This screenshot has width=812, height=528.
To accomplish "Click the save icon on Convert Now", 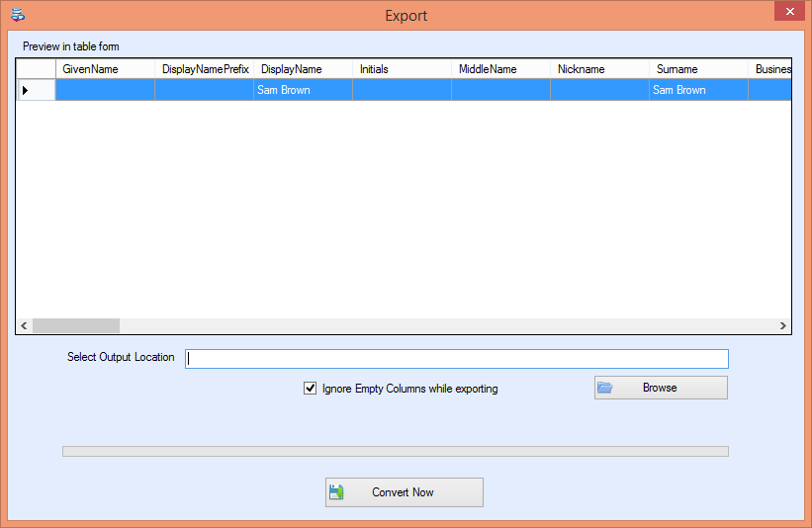I will 336,491.
